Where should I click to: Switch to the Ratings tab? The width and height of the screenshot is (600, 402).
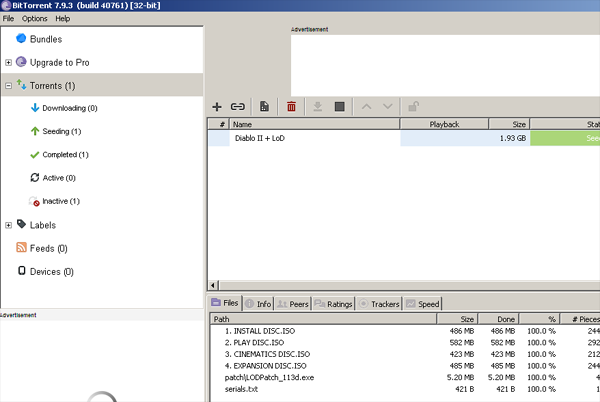333,304
